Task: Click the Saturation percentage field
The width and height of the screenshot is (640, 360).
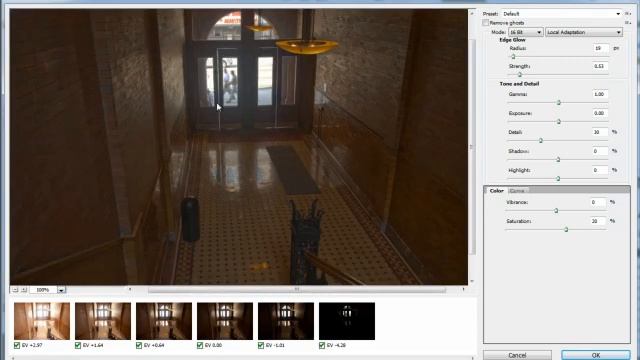Action: (x=598, y=221)
